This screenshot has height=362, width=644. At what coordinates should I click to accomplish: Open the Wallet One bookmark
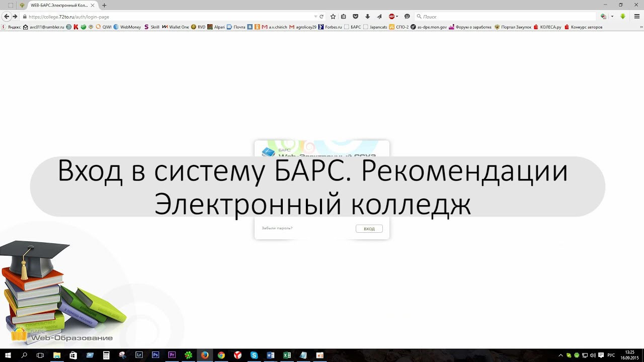(176, 27)
